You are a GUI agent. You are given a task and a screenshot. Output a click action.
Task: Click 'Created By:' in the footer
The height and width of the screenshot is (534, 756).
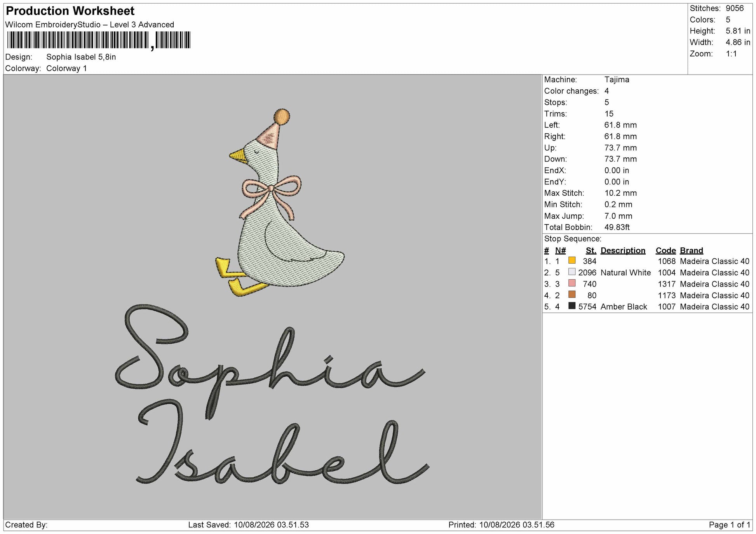[26, 525]
